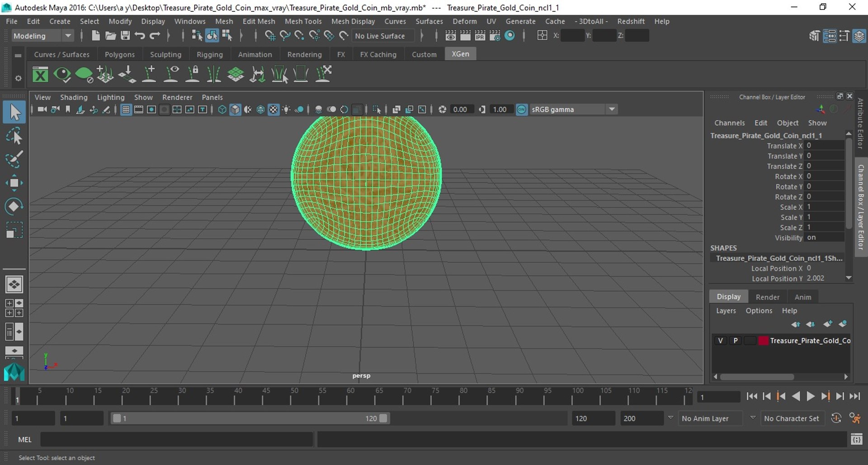Toggle layer visibility V box

pyautogui.click(x=720, y=341)
